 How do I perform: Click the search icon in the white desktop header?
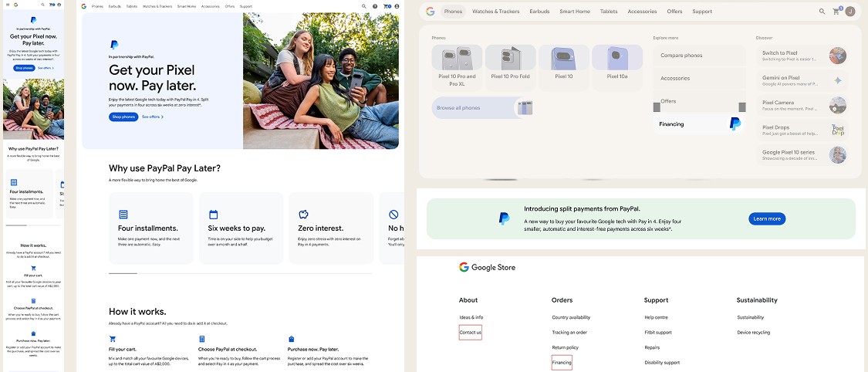point(363,7)
